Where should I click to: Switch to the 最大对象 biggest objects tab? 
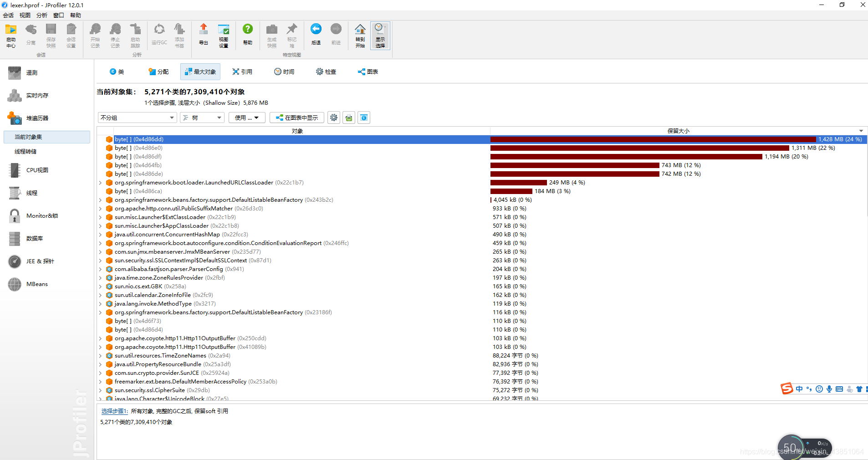(x=200, y=72)
